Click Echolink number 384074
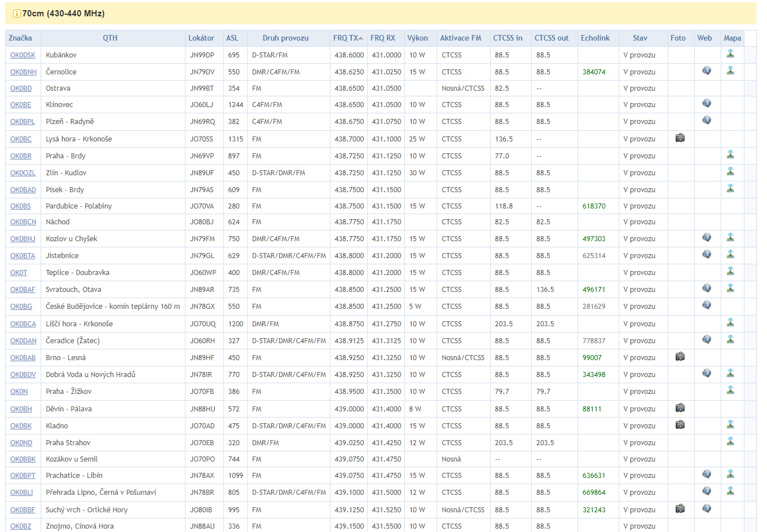The height and width of the screenshot is (532, 767). click(x=594, y=72)
